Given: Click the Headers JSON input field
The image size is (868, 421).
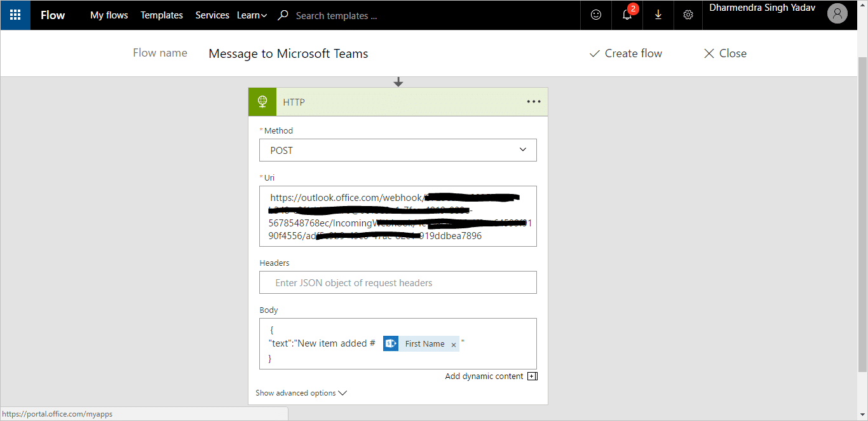Looking at the screenshot, I should (x=398, y=282).
